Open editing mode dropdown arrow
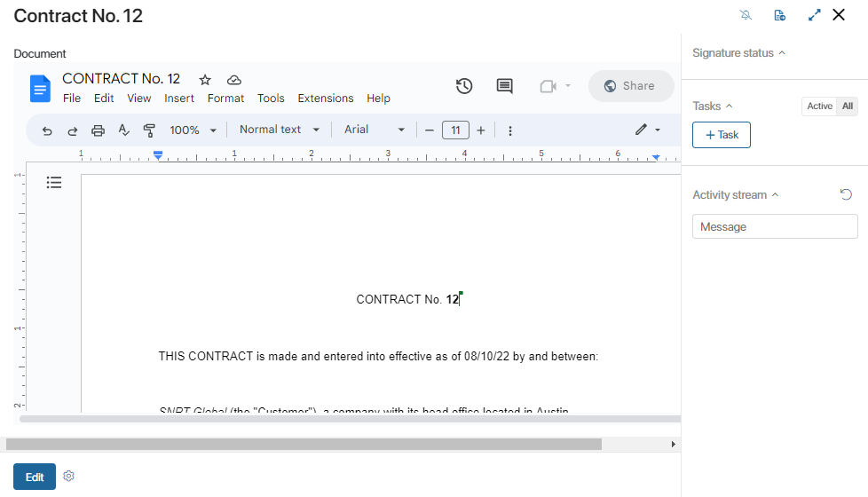This screenshot has height=497, width=868. pyautogui.click(x=658, y=130)
